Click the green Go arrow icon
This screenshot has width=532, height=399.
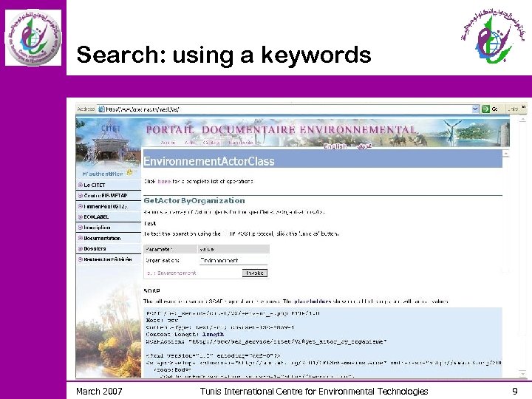(485, 109)
